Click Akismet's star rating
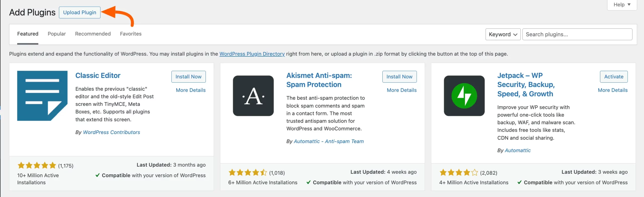 (x=247, y=172)
